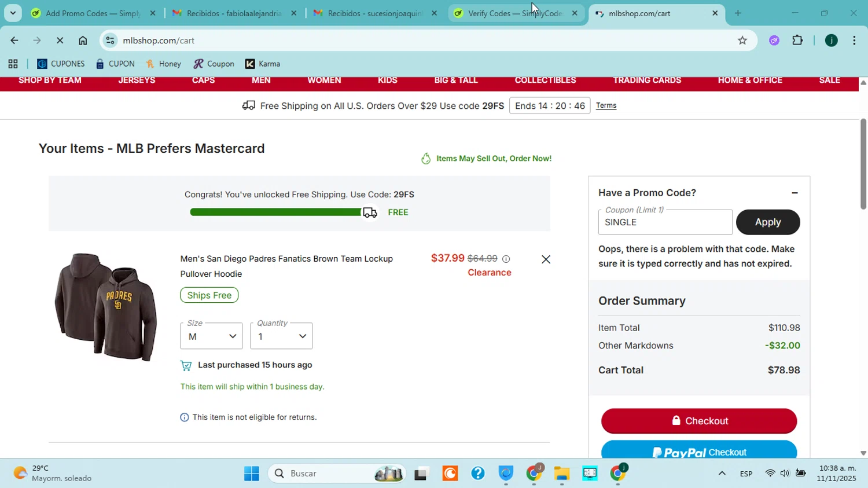This screenshot has width=868, height=488.
Task: Open the Quantity dropdown
Action: pos(281,336)
